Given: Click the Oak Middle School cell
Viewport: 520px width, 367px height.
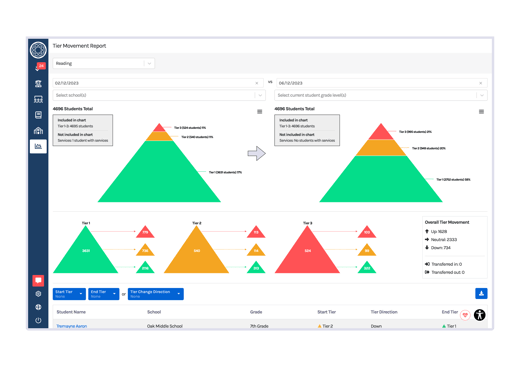Looking at the screenshot, I should [165, 326].
